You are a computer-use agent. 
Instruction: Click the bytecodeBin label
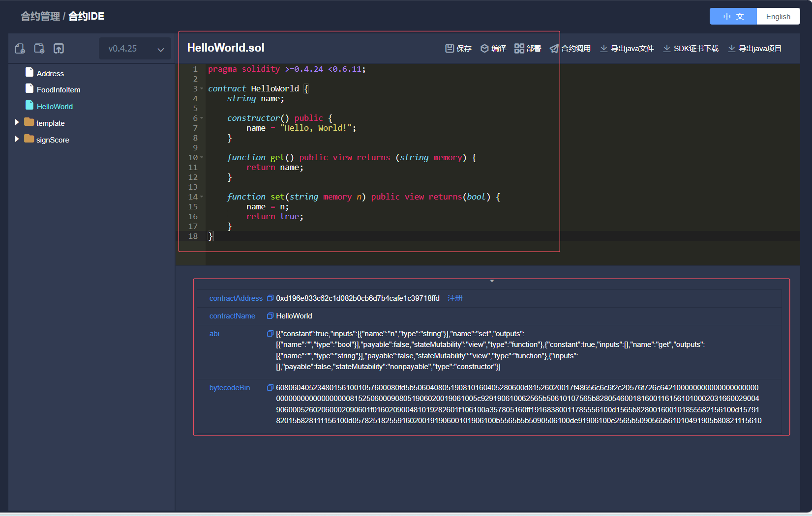[x=230, y=388]
